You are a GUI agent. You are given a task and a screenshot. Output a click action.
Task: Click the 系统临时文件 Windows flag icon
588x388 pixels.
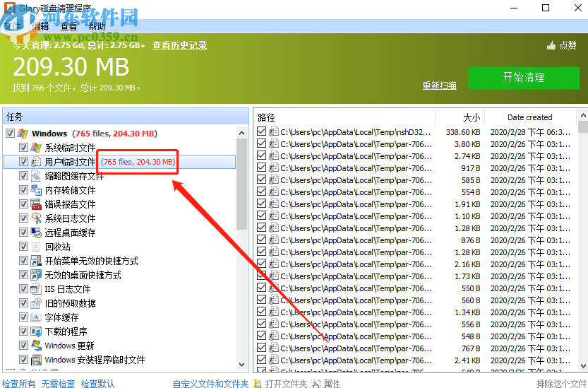click(x=36, y=148)
